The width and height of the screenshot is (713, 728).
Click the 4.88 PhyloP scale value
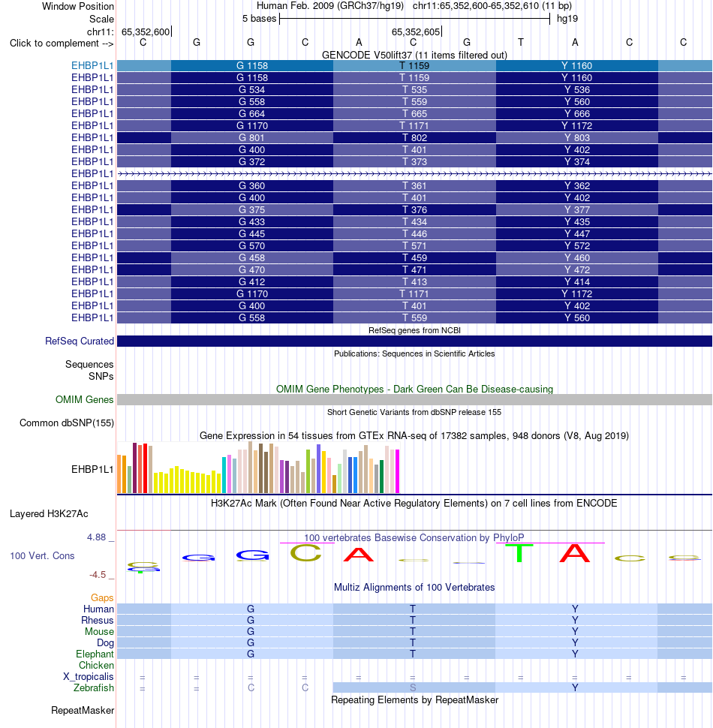[x=97, y=537]
